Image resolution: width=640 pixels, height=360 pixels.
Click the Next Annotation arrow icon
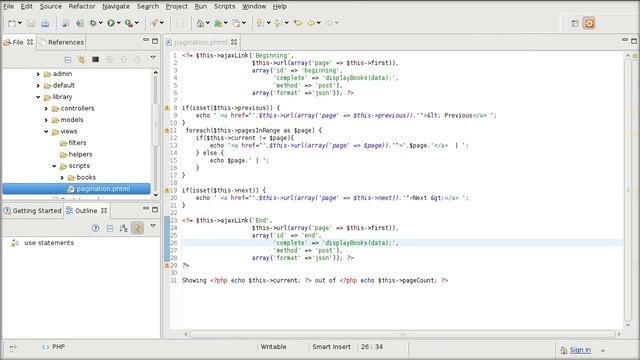point(260,23)
